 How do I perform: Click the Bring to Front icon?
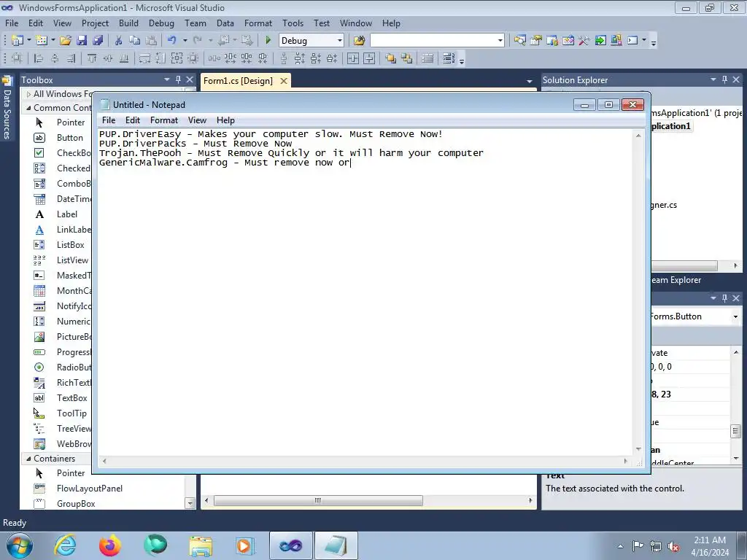click(391, 58)
